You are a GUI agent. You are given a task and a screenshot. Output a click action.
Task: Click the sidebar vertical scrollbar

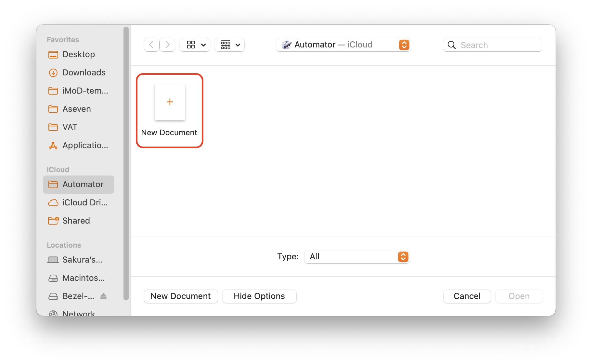coord(126,162)
